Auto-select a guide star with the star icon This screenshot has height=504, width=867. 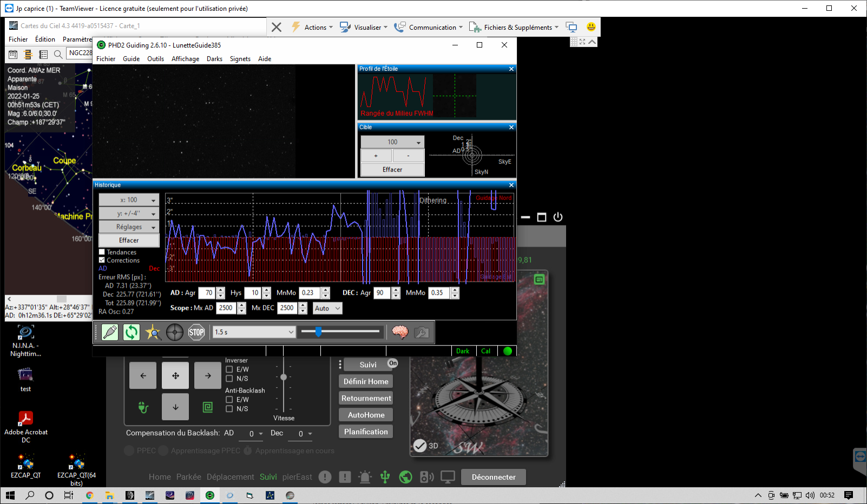[x=153, y=332]
